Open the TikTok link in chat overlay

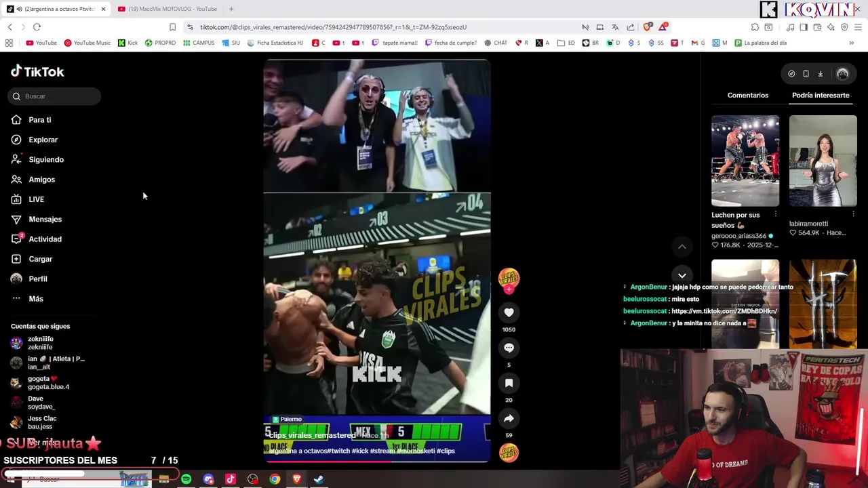pos(724,311)
